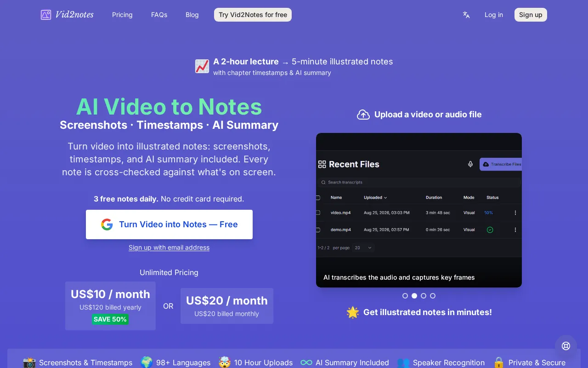588x368 pixels.
Task: Click the Aug 25, 2026, 02:57 PM date
Action: click(x=386, y=230)
